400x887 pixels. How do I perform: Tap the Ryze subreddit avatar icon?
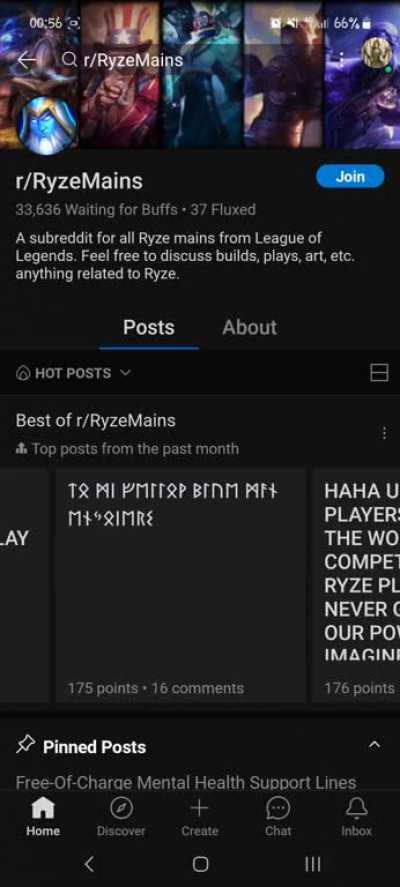pos(47,126)
